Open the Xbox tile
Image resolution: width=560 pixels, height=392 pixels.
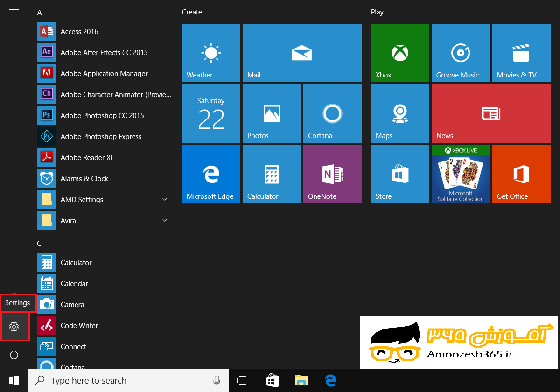click(x=400, y=53)
